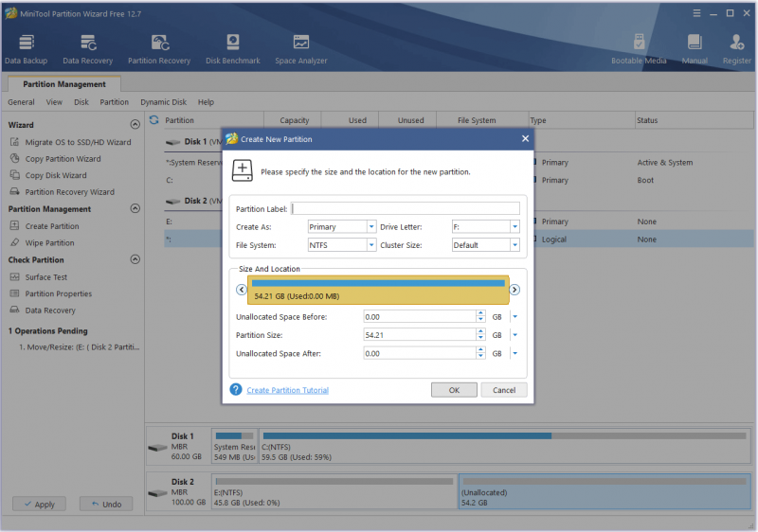Adjust the Unallocated Space After spinner
This screenshot has height=532, width=758.
click(x=480, y=353)
